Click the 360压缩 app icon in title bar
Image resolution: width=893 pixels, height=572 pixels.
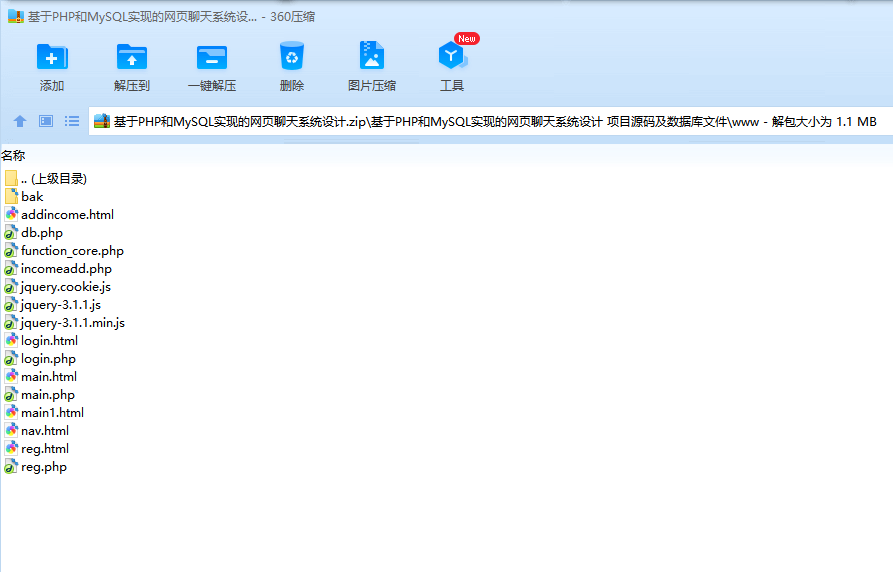coord(16,17)
